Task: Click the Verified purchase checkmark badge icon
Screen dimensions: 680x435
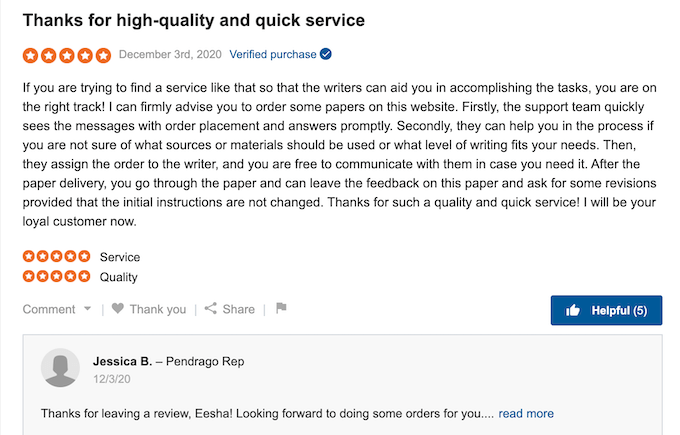Action: coord(326,54)
